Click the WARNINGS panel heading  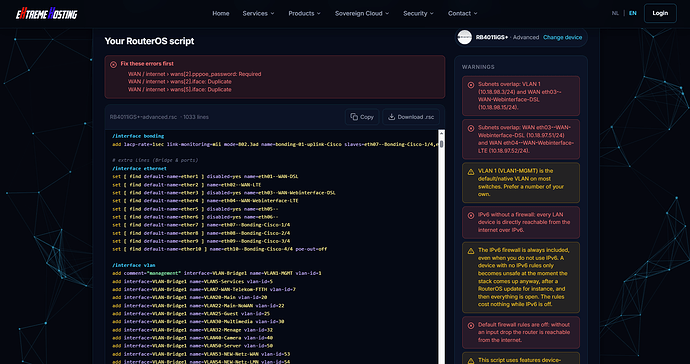478,67
